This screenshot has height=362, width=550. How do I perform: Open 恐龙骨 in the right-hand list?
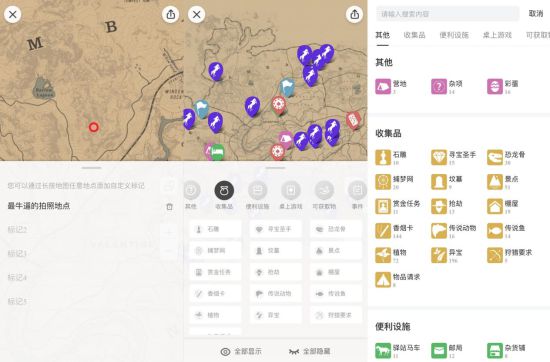pos(506,157)
